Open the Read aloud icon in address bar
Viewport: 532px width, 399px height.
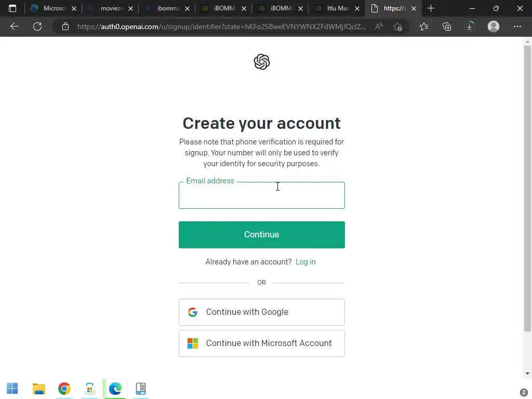click(x=379, y=26)
